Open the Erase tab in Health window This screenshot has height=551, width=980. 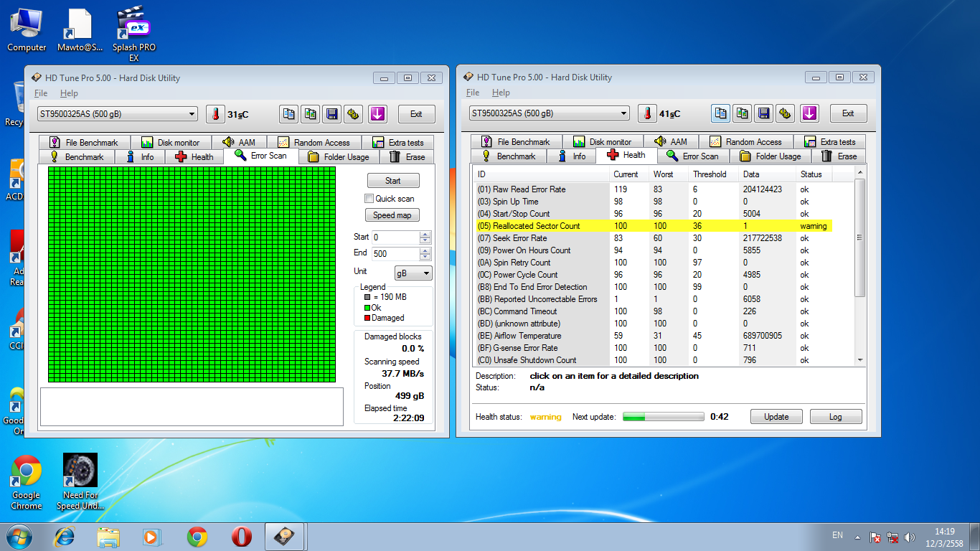(x=839, y=156)
